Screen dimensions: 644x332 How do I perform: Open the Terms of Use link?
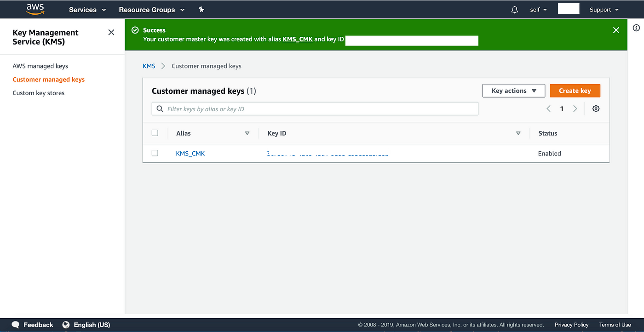[615, 325]
